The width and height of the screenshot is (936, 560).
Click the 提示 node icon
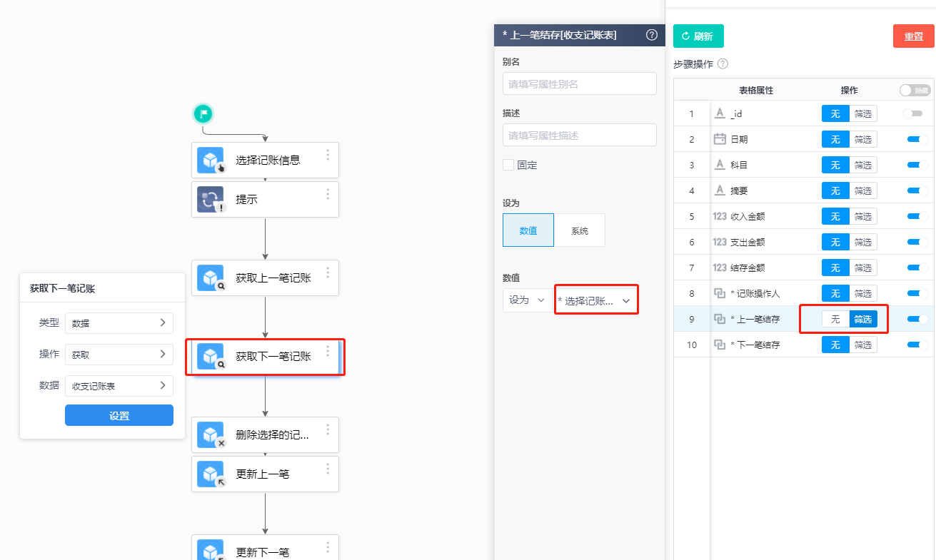210,200
